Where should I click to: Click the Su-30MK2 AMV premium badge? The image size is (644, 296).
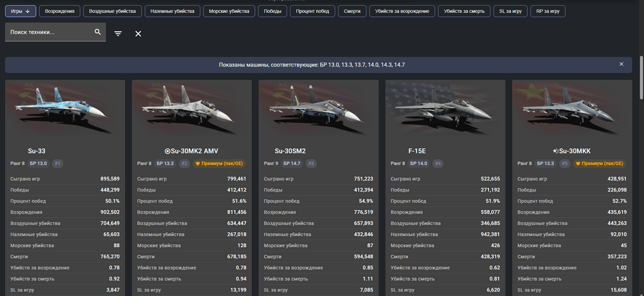(x=218, y=164)
